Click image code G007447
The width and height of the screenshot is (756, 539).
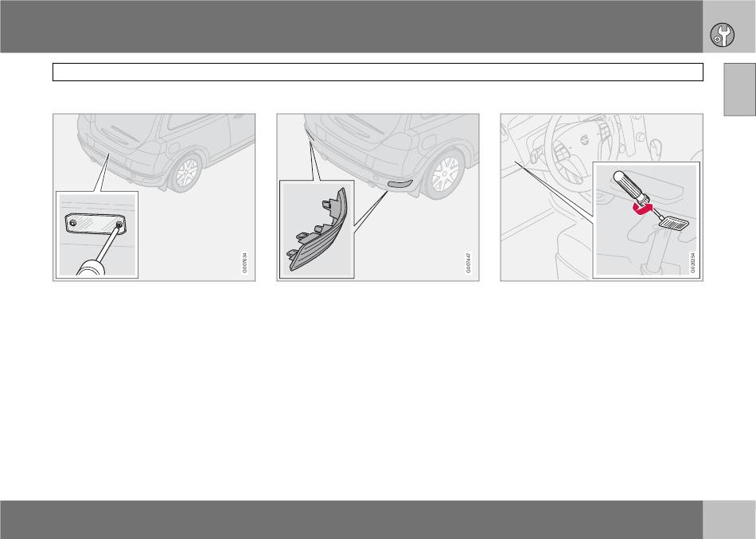tap(468, 263)
